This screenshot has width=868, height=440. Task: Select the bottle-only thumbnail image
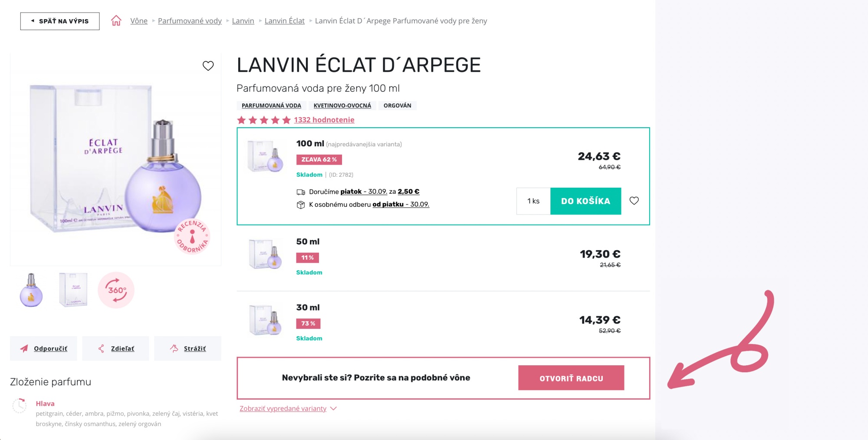point(31,290)
